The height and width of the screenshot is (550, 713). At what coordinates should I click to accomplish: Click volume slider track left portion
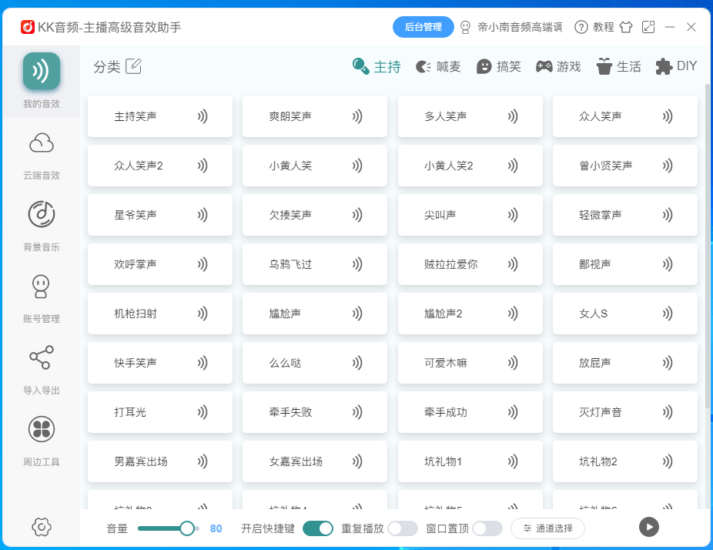157,528
